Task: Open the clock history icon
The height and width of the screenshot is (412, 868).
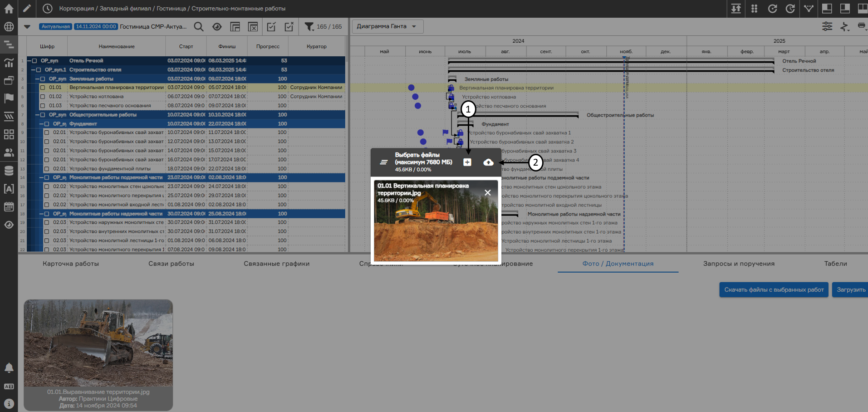Action: (x=48, y=8)
